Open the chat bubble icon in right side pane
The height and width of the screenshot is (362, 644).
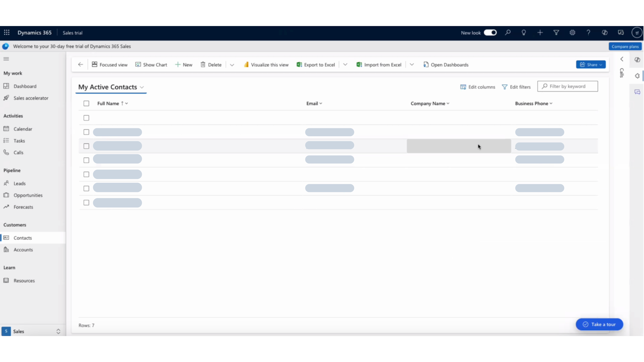[637, 92]
